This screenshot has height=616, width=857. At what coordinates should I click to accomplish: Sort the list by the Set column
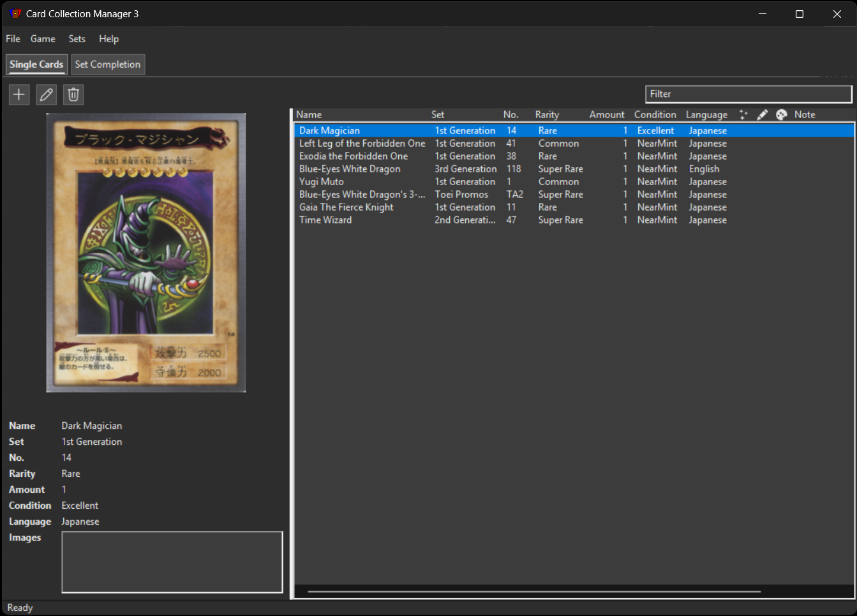438,115
